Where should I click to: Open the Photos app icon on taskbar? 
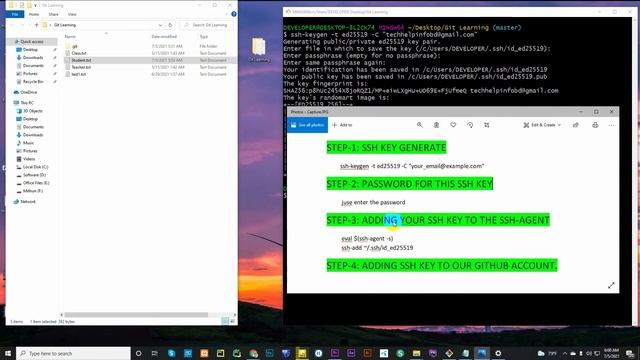[482, 353]
